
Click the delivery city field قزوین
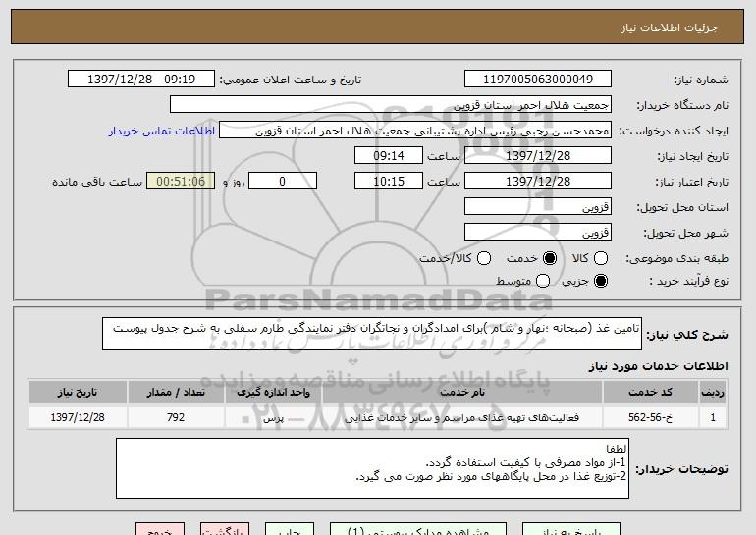pos(538,233)
